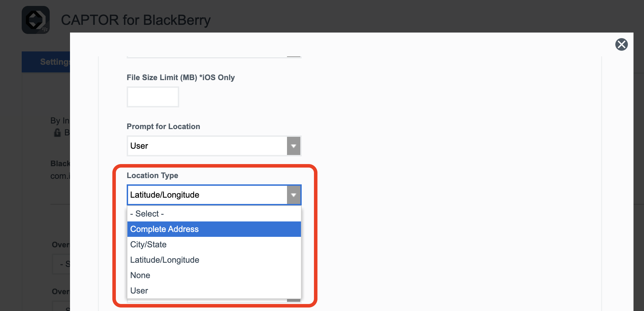Open the Settings tab behind the dialog

(46, 62)
